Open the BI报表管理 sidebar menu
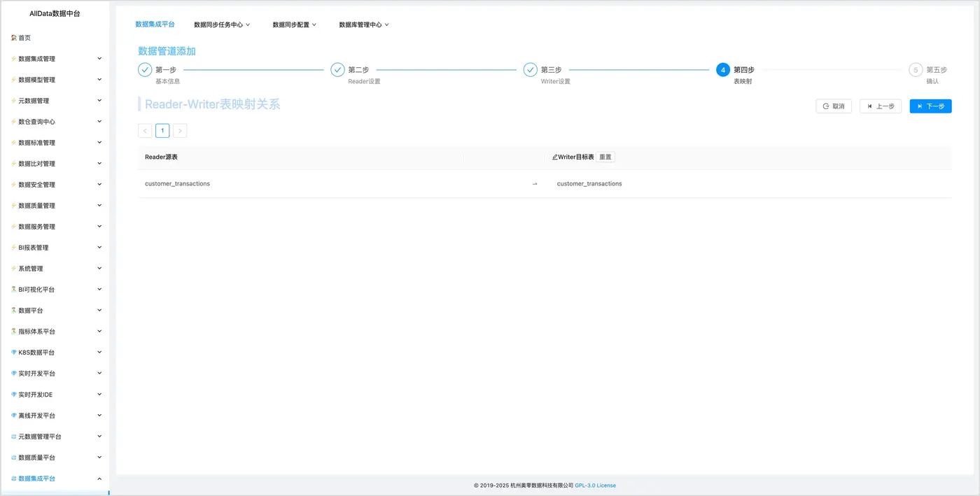980x496 pixels. tap(55, 248)
